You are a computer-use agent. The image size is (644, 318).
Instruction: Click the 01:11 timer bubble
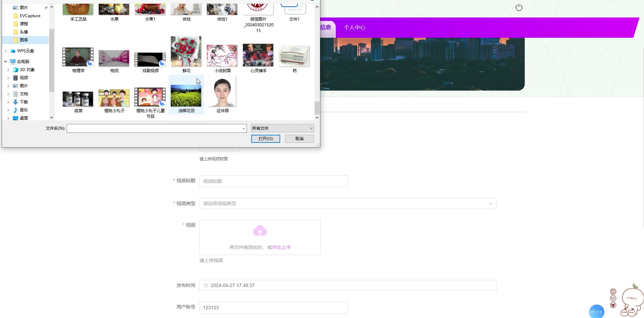(597, 312)
